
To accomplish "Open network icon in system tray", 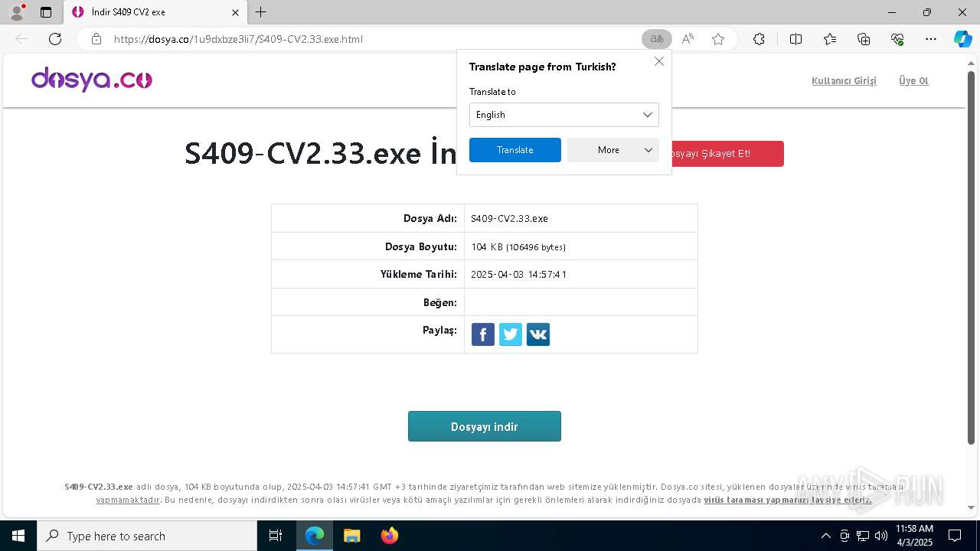I will [863, 536].
